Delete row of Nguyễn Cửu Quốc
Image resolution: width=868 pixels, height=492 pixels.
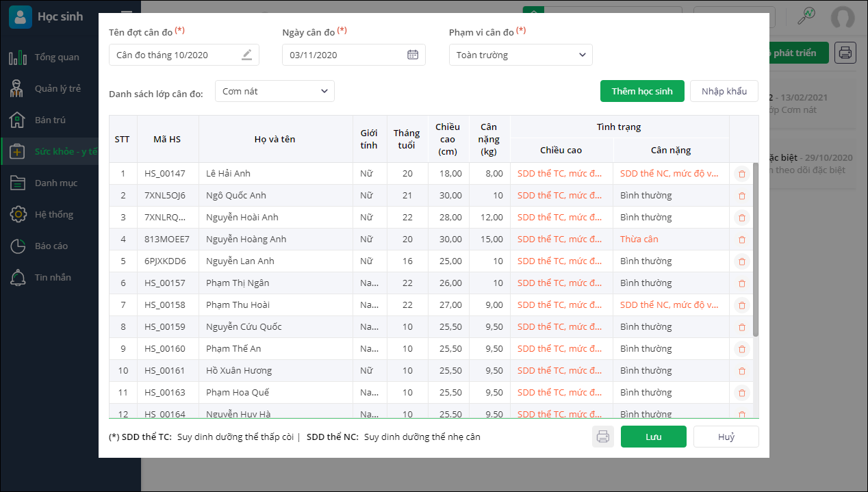pyautogui.click(x=741, y=327)
